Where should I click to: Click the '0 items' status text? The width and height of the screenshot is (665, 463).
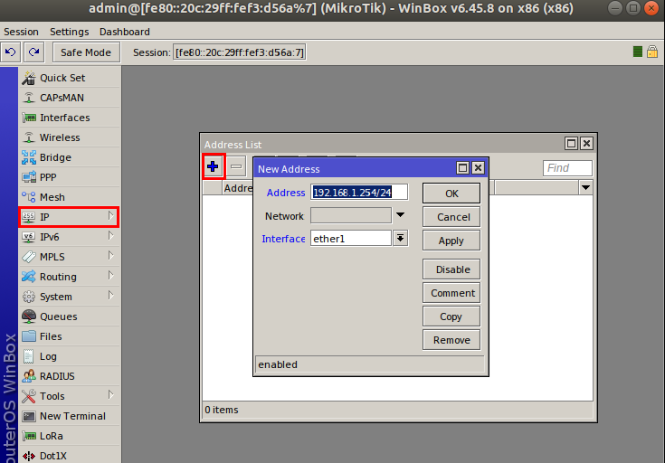[x=221, y=410]
